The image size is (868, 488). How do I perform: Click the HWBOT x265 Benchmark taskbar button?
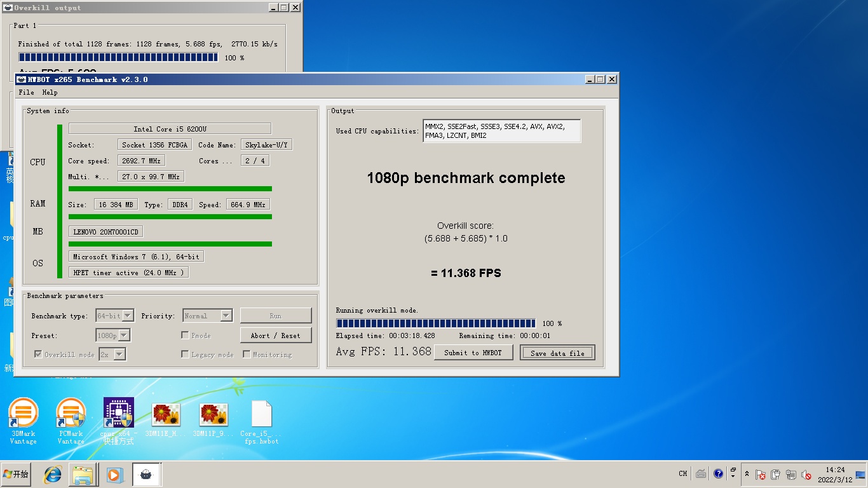(146, 474)
